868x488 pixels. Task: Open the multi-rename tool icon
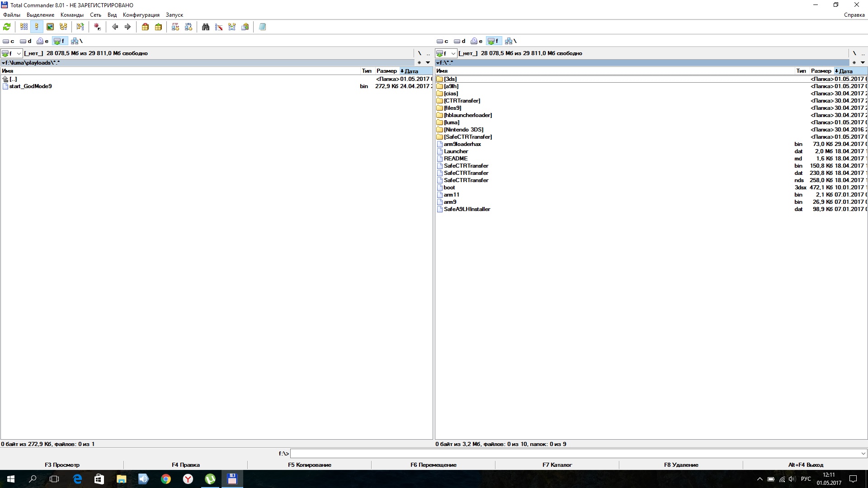tap(219, 27)
